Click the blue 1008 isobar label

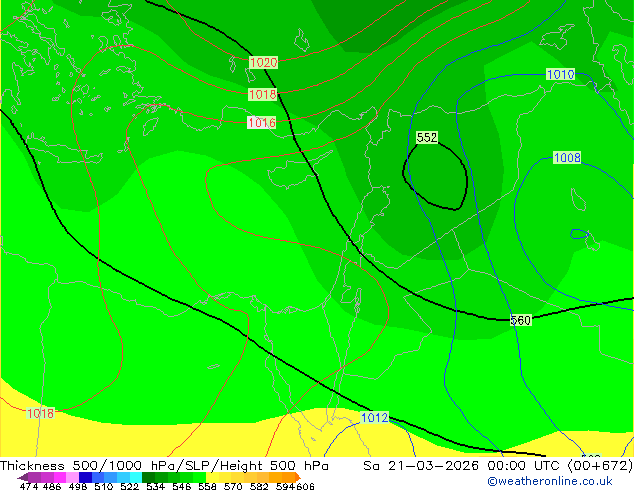tap(567, 158)
